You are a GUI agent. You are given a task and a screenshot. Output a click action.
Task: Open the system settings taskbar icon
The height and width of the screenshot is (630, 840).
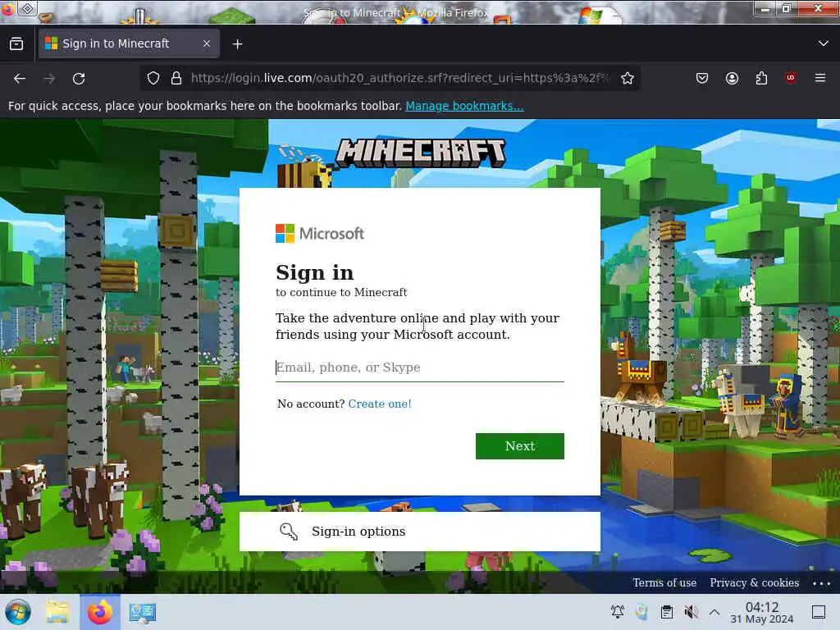[143, 612]
